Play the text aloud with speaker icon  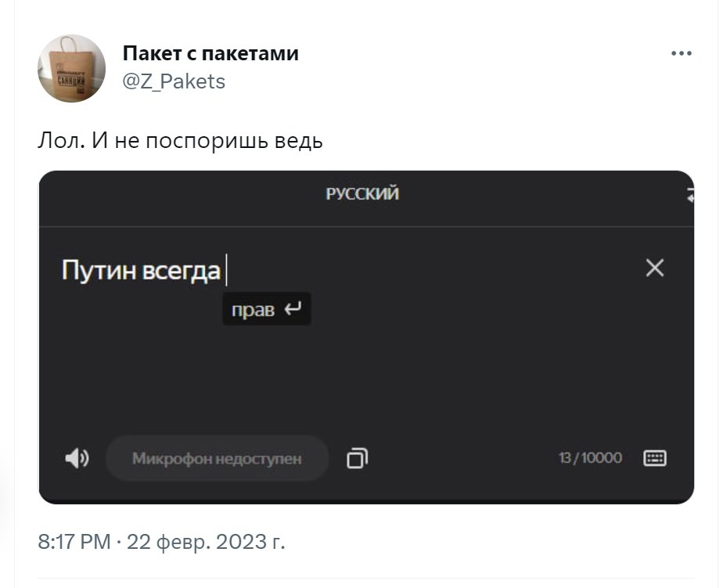click(x=77, y=459)
